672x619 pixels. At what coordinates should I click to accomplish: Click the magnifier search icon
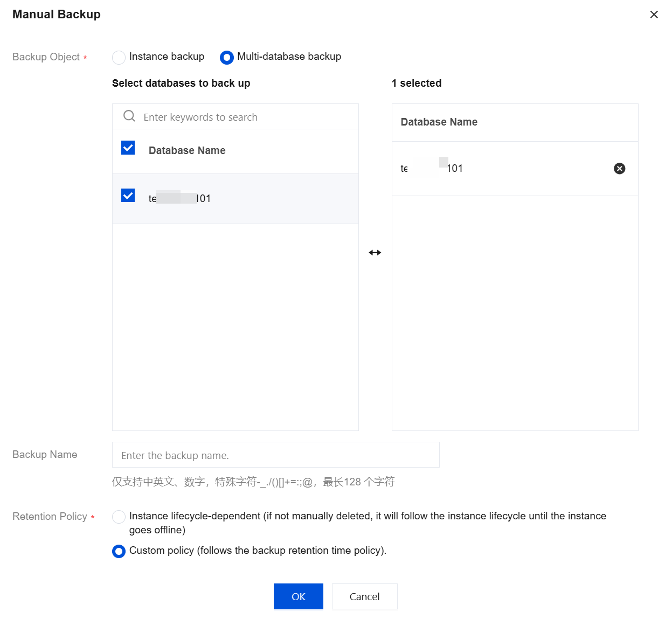(x=129, y=116)
